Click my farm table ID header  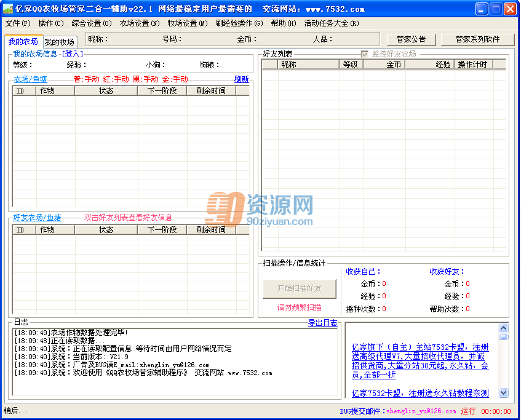tap(24, 91)
